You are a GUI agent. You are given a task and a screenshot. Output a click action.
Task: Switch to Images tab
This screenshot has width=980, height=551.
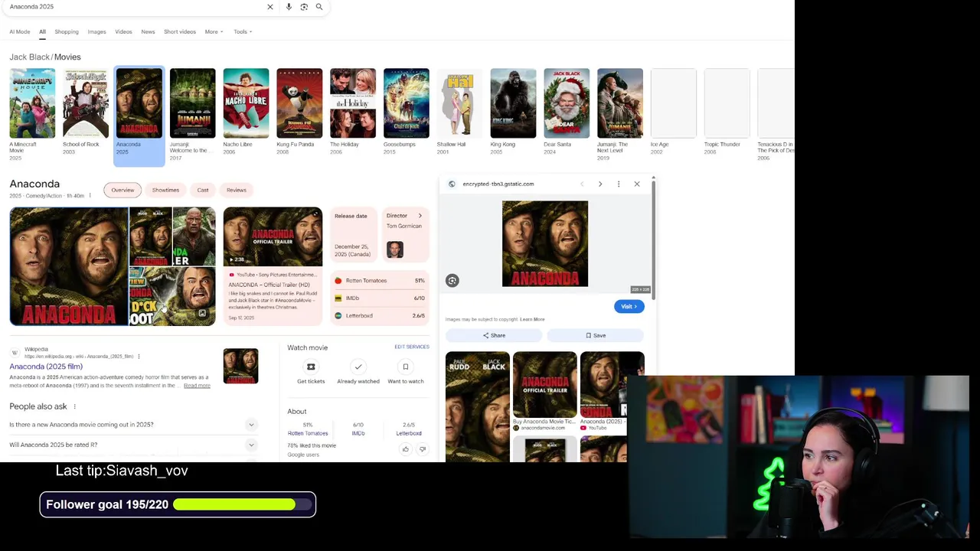click(x=96, y=31)
